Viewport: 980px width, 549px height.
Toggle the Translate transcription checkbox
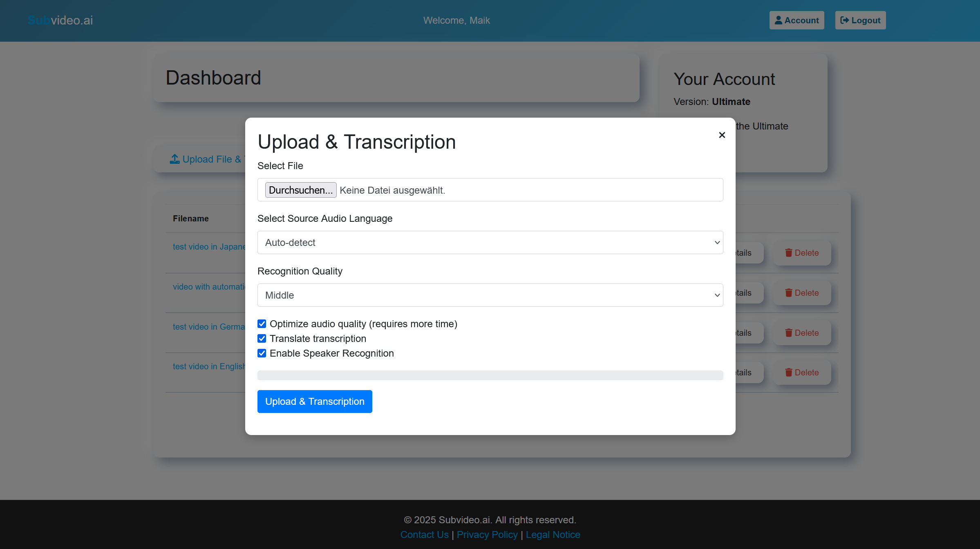262,339
